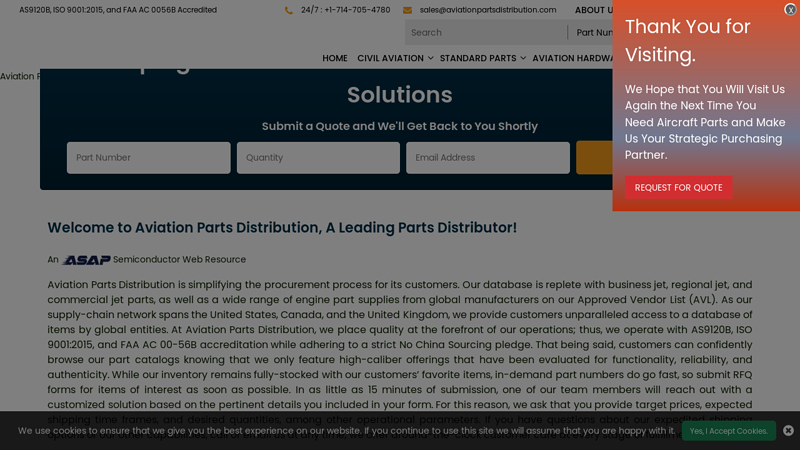Click 'Semiconductor Web Resource' text
800x450 pixels.
coord(179,259)
